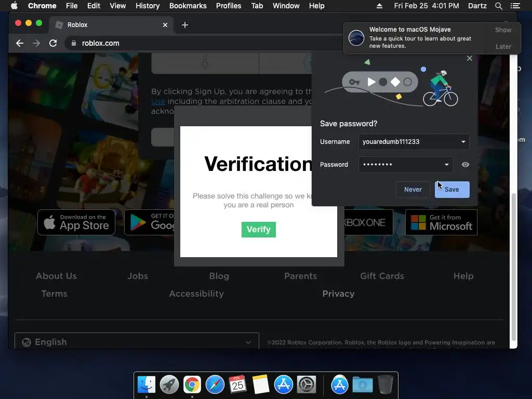Choose Never for saving password
Image resolution: width=532 pixels, height=399 pixels.
tap(413, 190)
